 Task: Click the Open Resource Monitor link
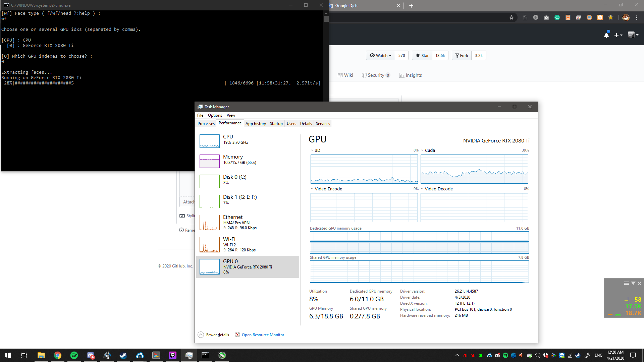pos(263,335)
